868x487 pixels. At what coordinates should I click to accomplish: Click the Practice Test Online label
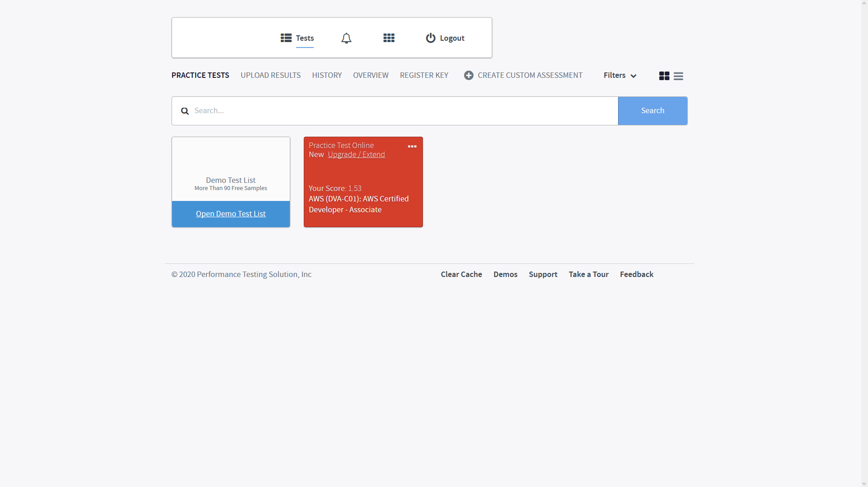341,145
